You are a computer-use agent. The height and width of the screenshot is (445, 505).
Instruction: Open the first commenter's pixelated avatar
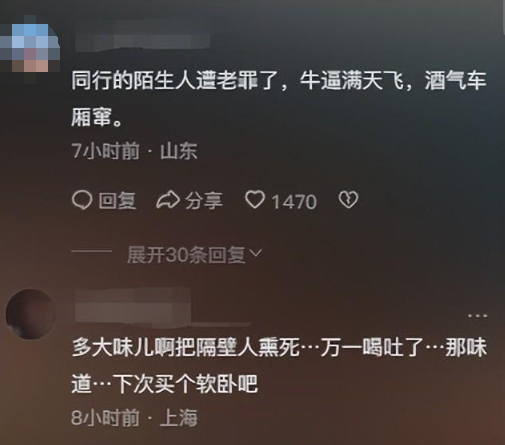point(30,44)
